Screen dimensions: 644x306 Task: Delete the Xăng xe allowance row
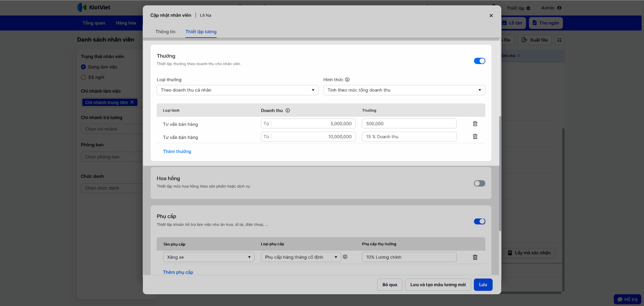(x=475, y=257)
